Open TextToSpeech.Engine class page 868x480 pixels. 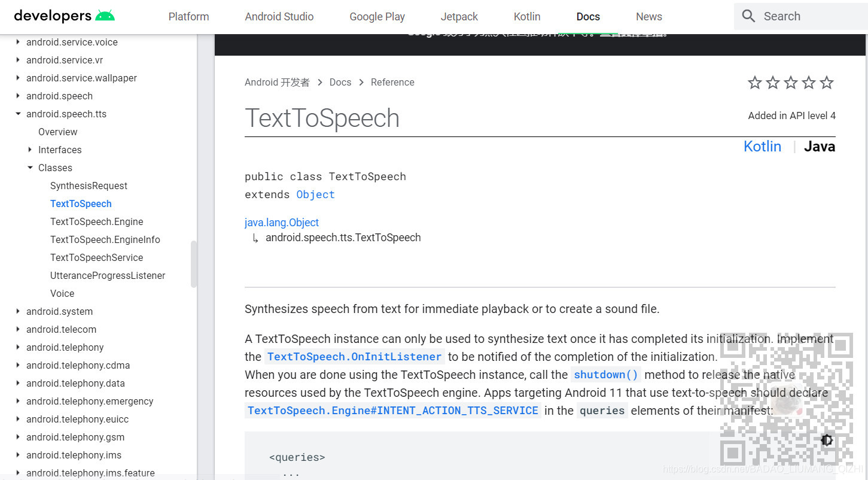click(x=97, y=221)
